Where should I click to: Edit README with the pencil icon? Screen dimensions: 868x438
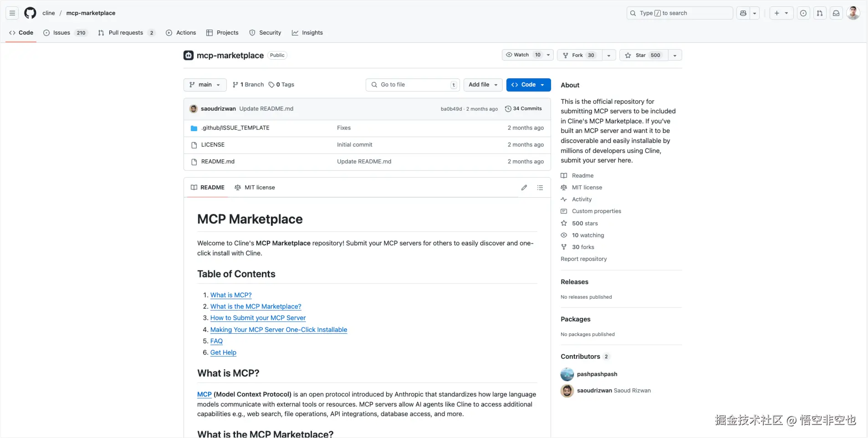click(x=524, y=188)
